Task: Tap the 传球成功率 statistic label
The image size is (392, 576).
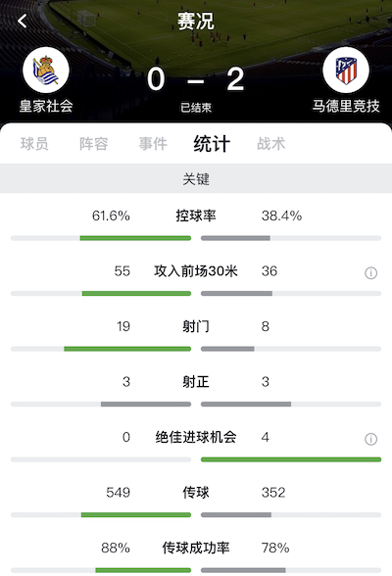Action: pyautogui.click(x=196, y=548)
